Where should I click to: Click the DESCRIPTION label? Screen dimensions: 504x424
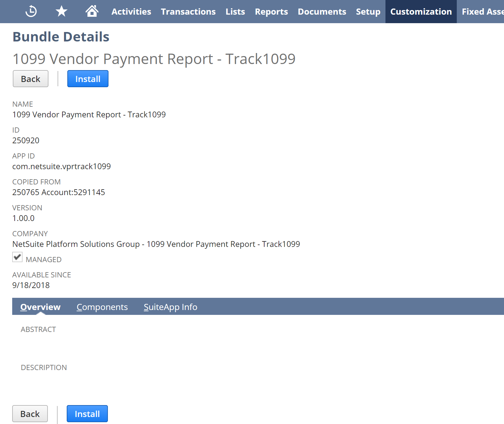coord(44,368)
